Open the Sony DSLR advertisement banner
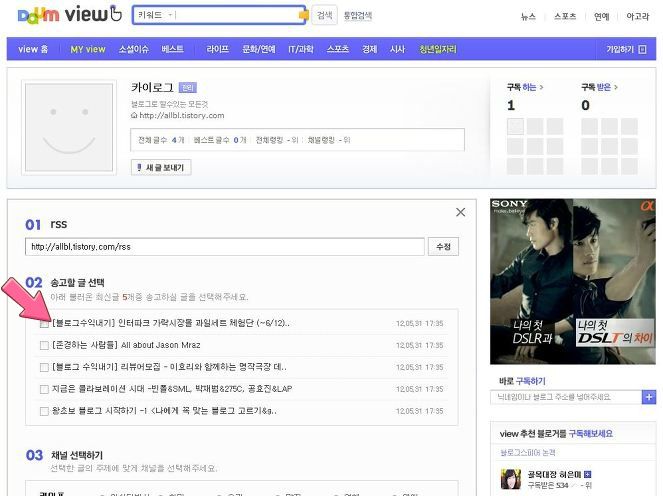This screenshot has height=496, width=663. pyautogui.click(x=573, y=282)
